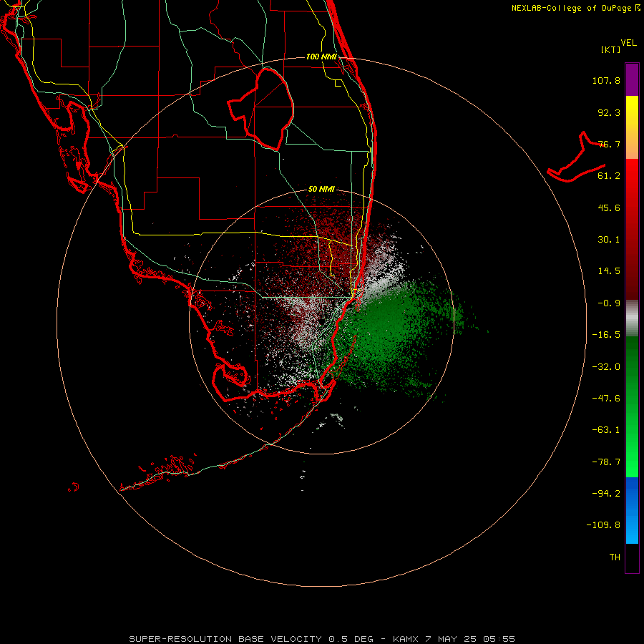Screen dimensions: 644x644
Task: Click the TH legend label
Action: tap(615, 557)
